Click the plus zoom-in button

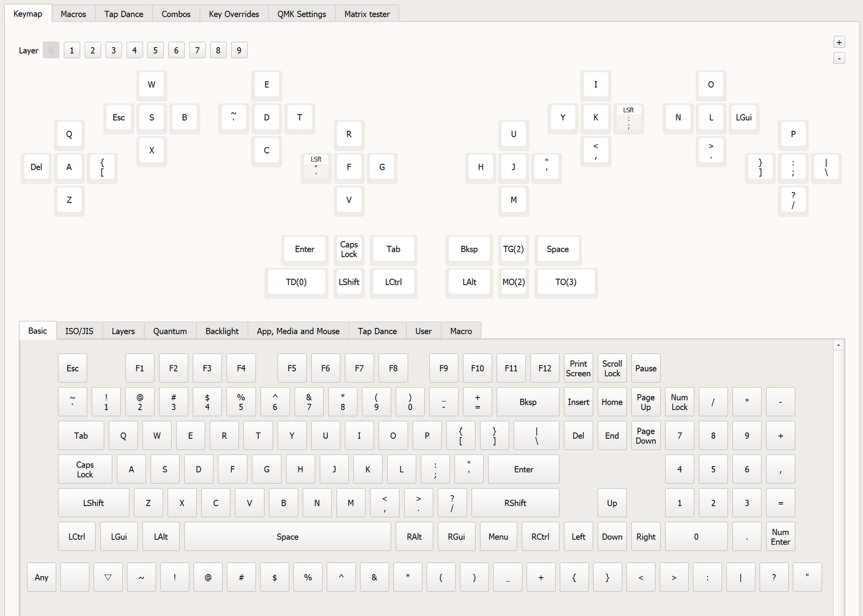click(839, 42)
